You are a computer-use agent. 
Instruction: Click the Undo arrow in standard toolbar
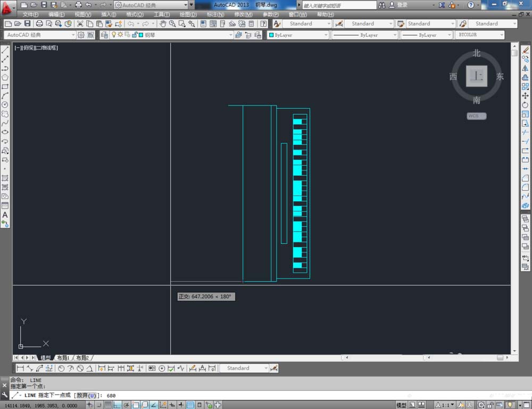pos(131,23)
